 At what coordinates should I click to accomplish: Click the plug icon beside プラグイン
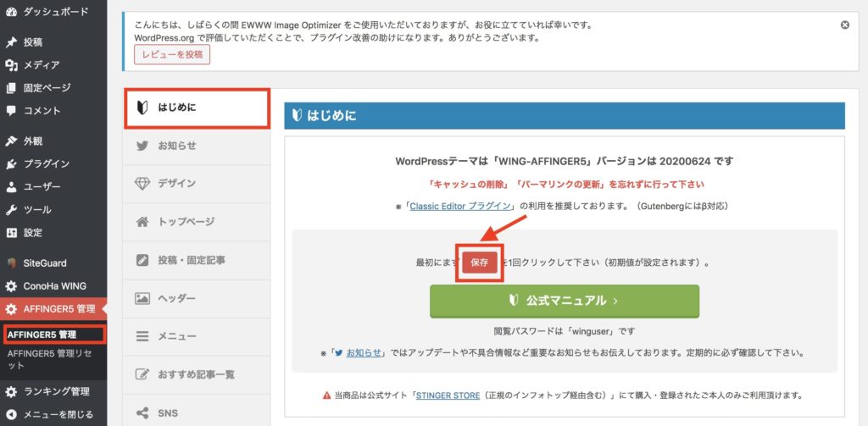click(11, 163)
